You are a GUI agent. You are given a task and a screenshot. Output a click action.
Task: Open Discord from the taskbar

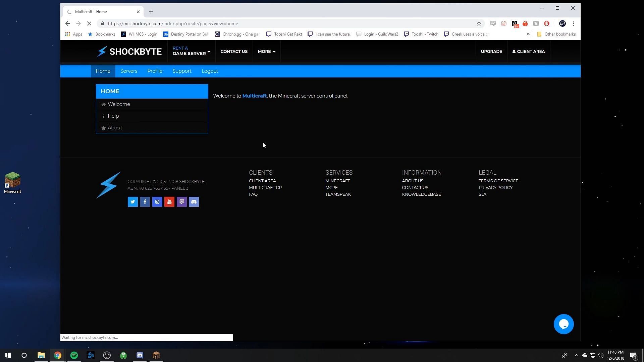point(140,355)
